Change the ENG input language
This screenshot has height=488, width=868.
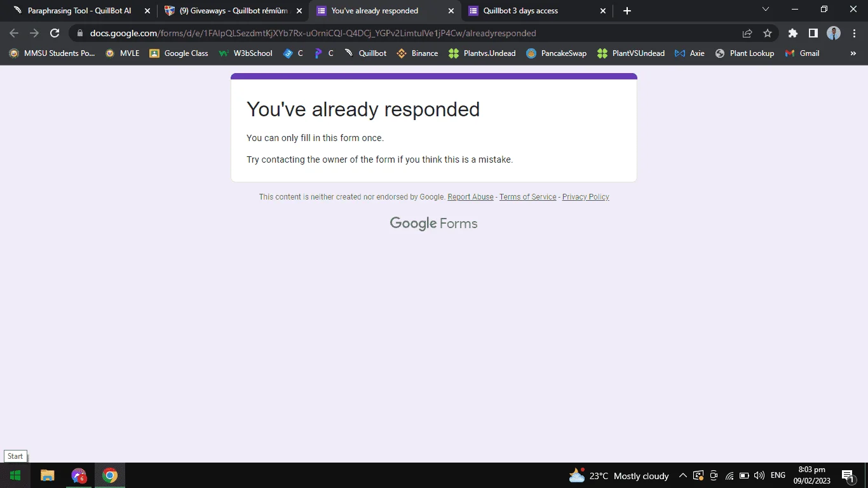point(778,475)
